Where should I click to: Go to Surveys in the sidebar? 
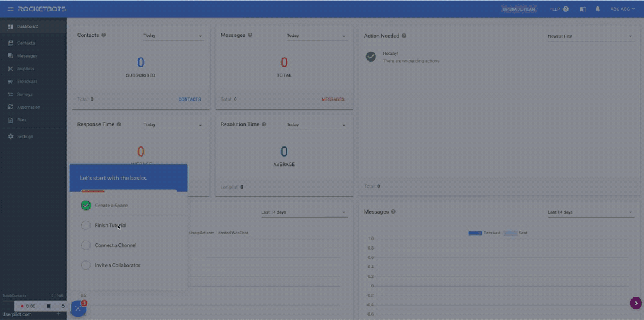click(25, 94)
